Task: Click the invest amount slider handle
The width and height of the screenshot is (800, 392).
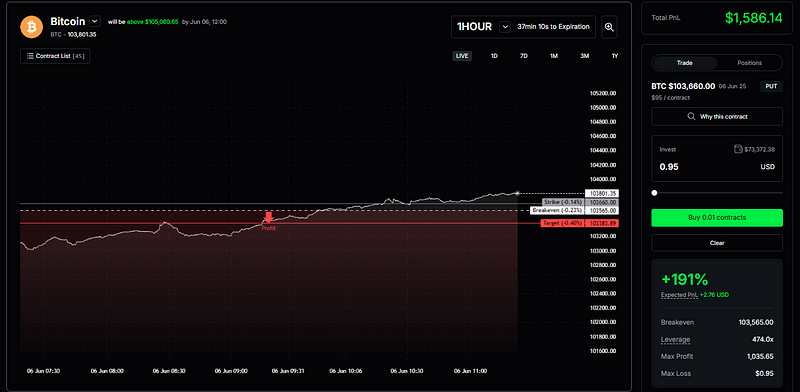Action: click(655, 193)
